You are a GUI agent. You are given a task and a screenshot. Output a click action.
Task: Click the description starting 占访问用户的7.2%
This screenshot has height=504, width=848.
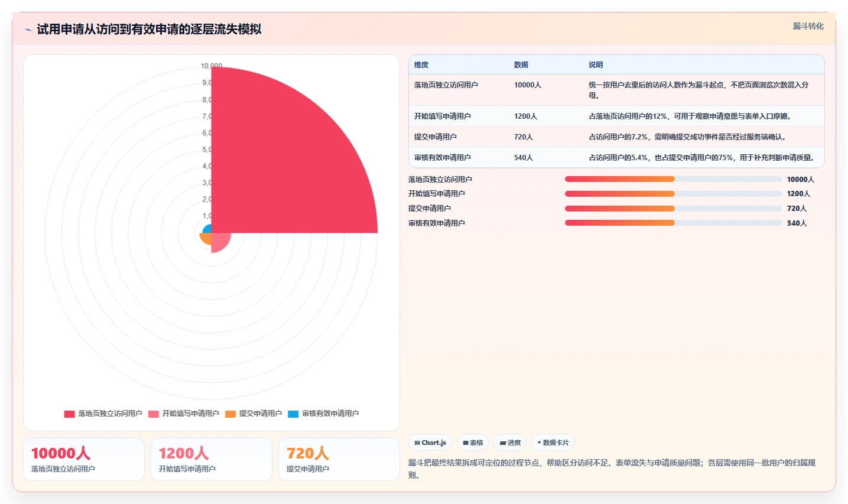pyautogui.click(x=687, y=137)
